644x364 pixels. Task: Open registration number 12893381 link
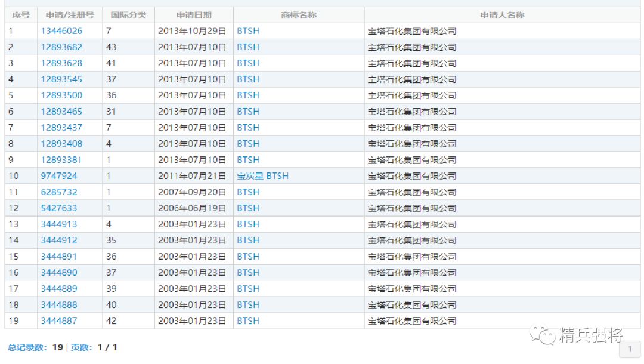61,159
